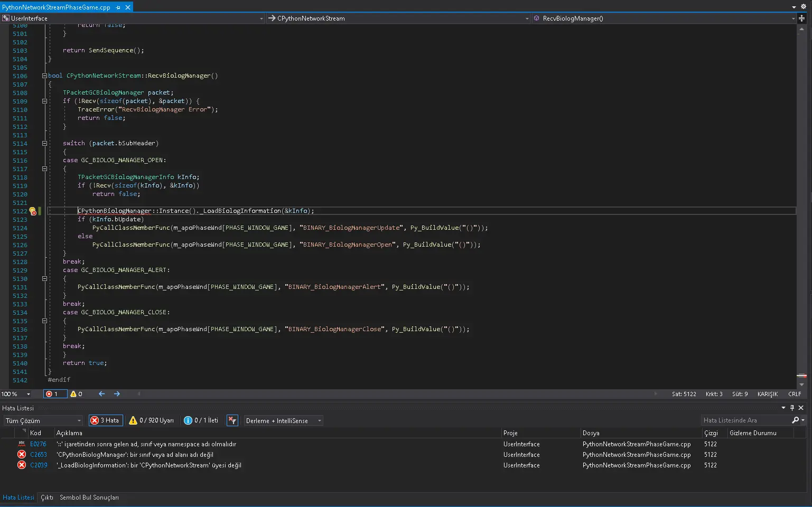The height and width of the screenshot is (507, 812).
Task: Switch to the Sembol Bul Sonuçları tab
Action: coord(89,497)
